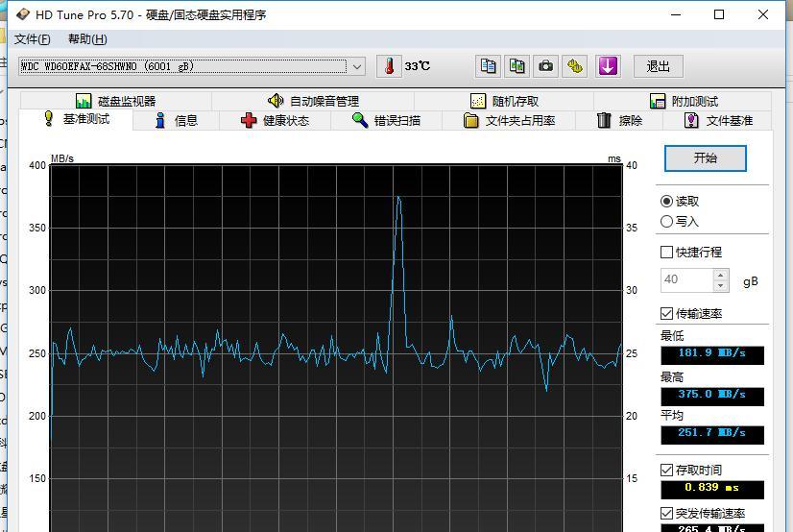Toggle the 传输速率 checkbox
Image resolution: width=793 pixels, height=532 pixels.
pyautogui.click(x=666, y=314)
